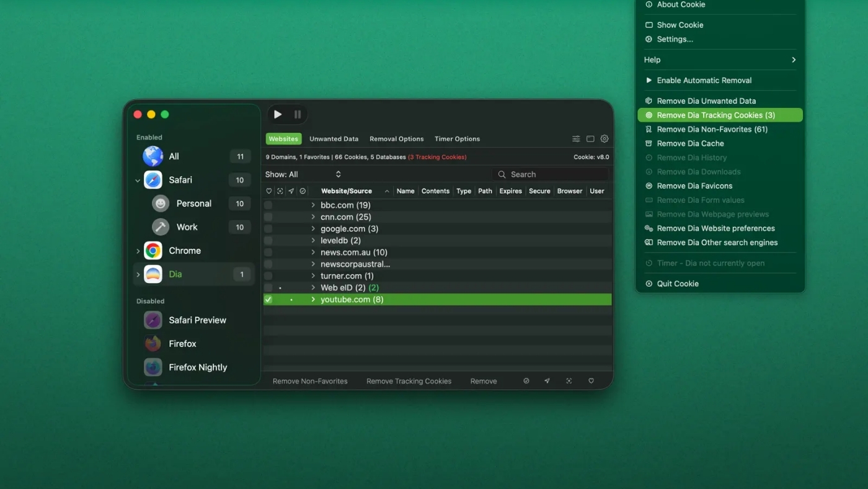Click the arrow column header icon
868x489 pixels.
tap(291, 191)
